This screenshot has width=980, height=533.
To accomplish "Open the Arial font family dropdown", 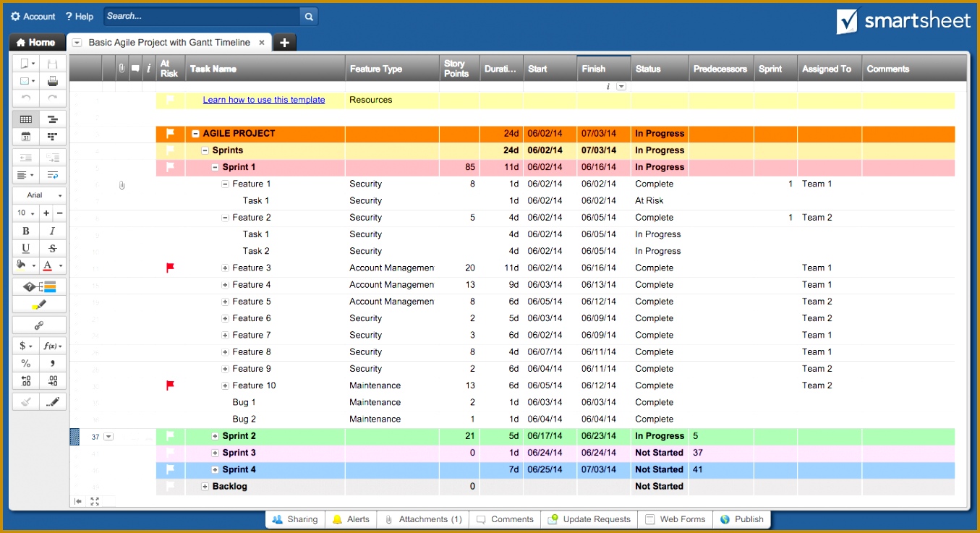I will click(x=39, y=195).
